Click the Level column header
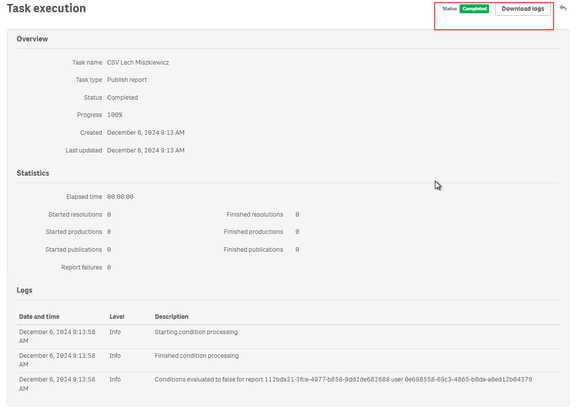Viewport: 578px width, 413px height. (x=117, y=316)
